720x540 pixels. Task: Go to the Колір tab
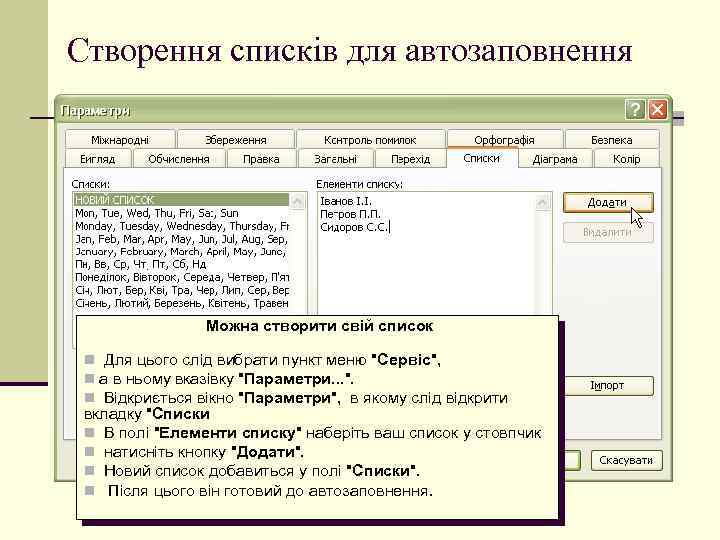click(x=626, y=159)
